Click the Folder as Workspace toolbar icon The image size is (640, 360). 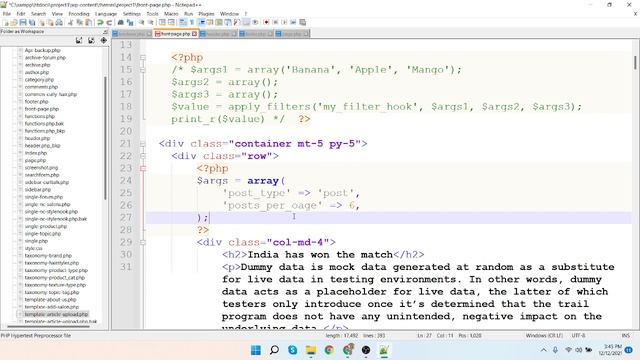pos(246,22)
